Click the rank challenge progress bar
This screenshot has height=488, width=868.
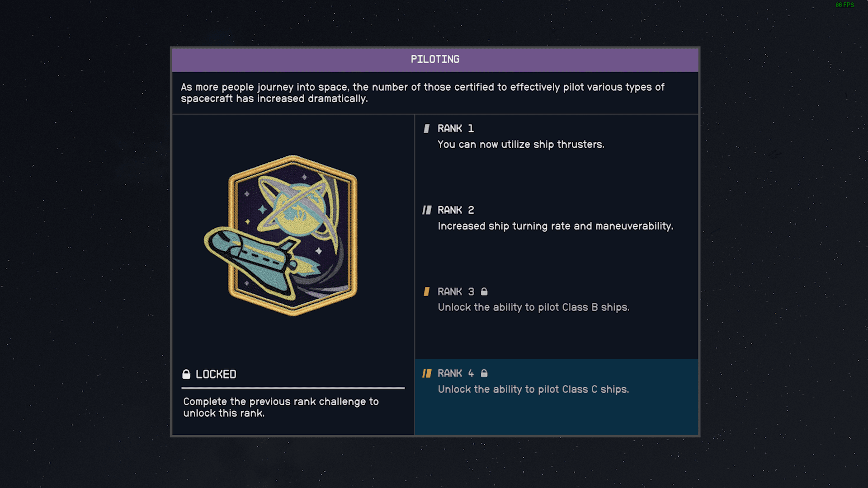tap(293, 388)
